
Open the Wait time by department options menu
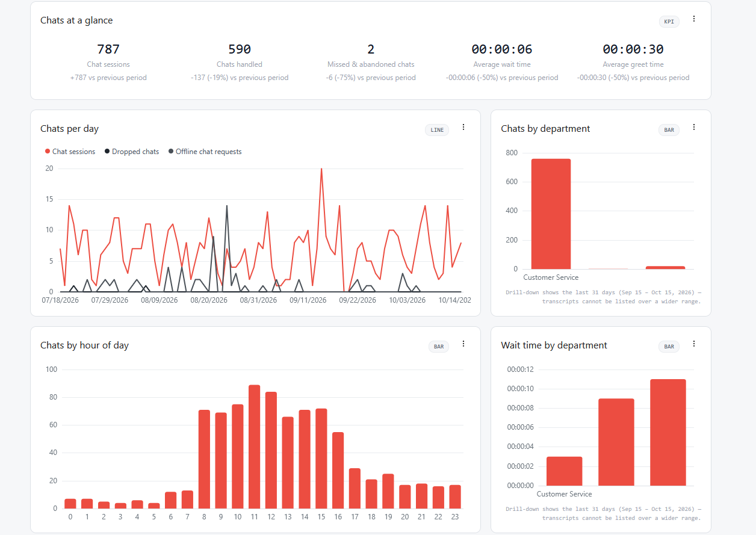693,344
